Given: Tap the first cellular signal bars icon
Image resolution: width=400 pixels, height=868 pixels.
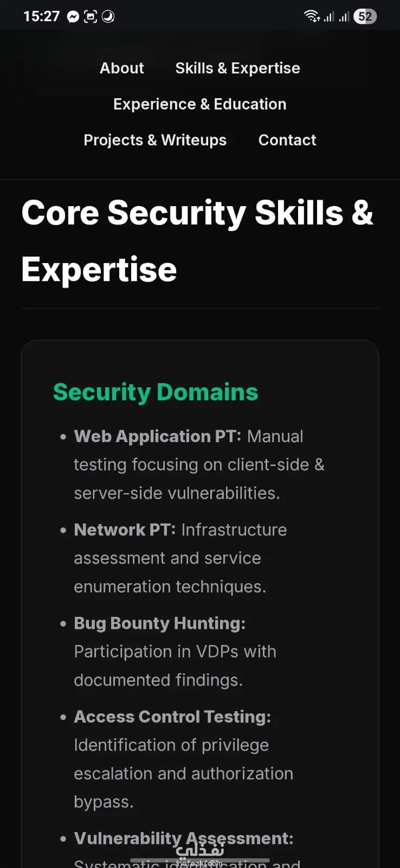Looking at the screenshot, I should click(x=329, y=17).
